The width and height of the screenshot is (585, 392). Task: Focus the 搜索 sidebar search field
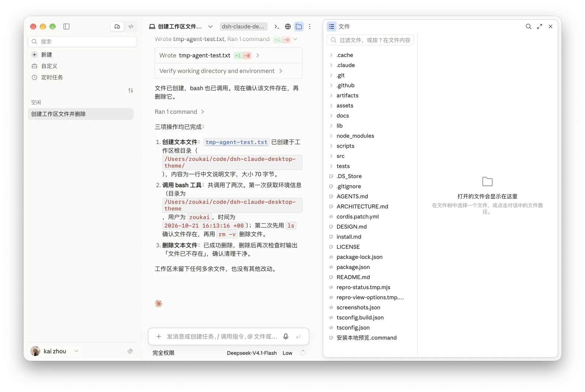[x=82, y=42]
